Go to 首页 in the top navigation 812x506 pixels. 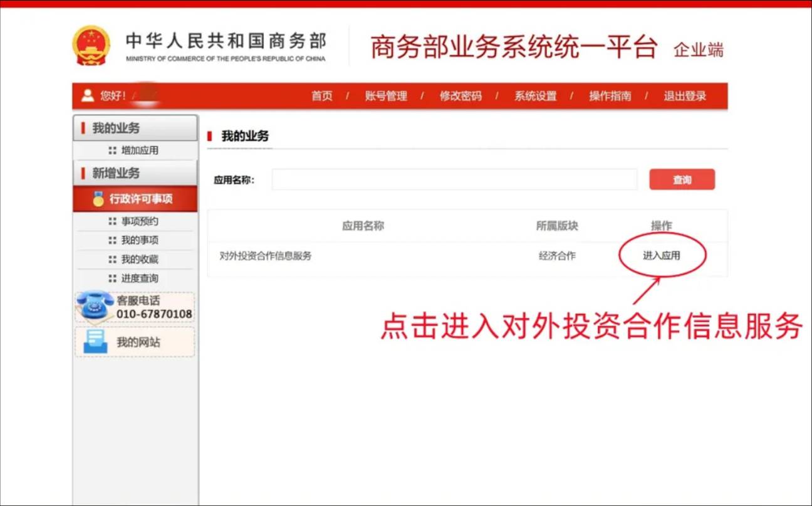coord(322,96)
